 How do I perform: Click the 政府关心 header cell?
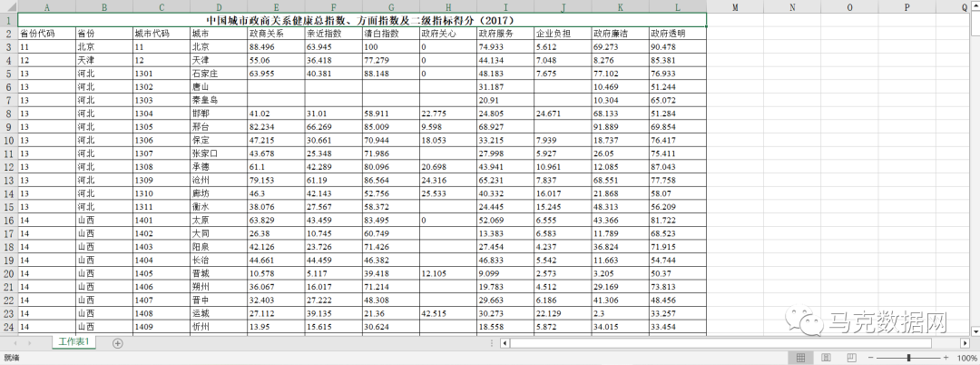(x=448, y=34)
